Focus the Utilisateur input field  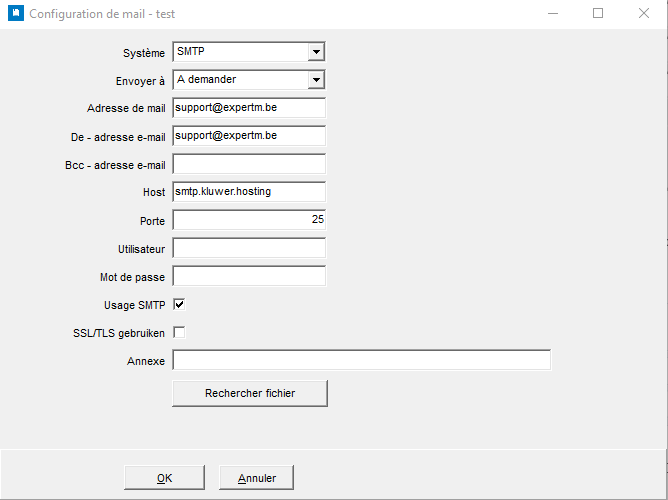point(249,248)
